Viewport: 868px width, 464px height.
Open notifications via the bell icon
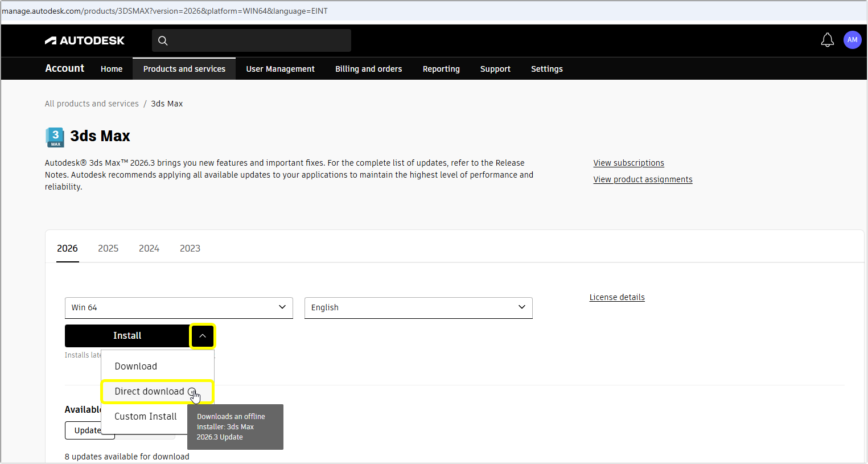point(827,40)
